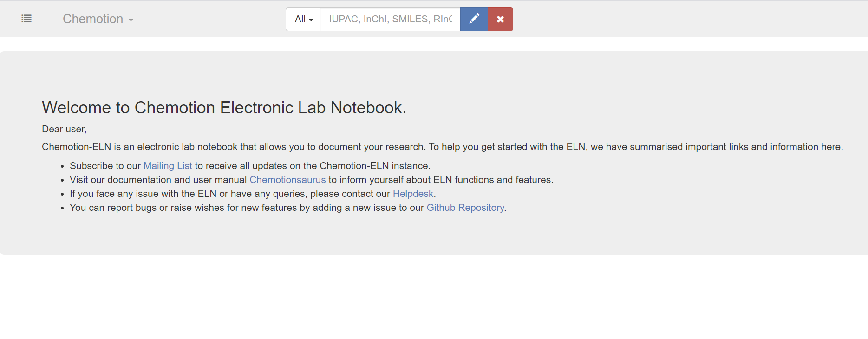The width and height of the screenshot is (868, 339).
Task: Open the Mailing List link
Action: [x=168, y=166]
